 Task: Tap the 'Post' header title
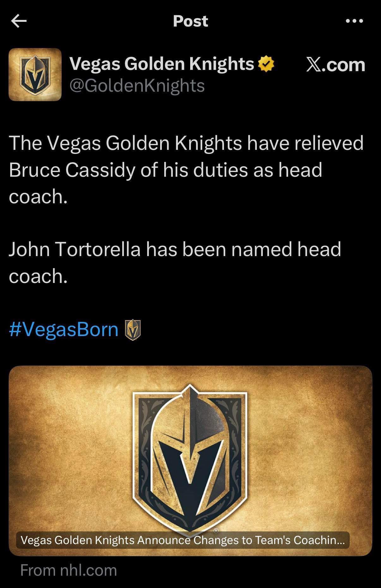pos(190,21)
